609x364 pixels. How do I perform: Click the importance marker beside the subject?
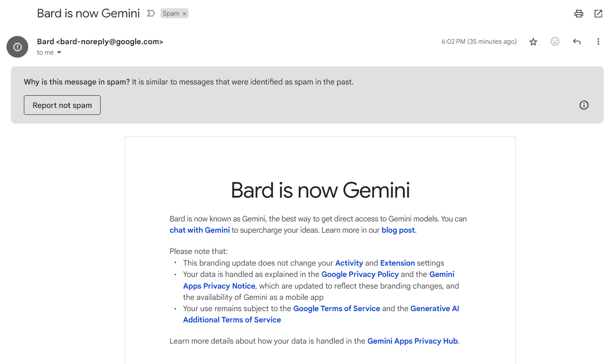(151, 13)
